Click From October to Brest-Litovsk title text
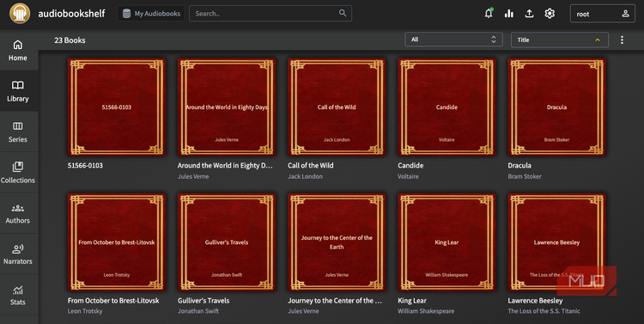The height and width of the screenshot is (324, 644). 113,301
